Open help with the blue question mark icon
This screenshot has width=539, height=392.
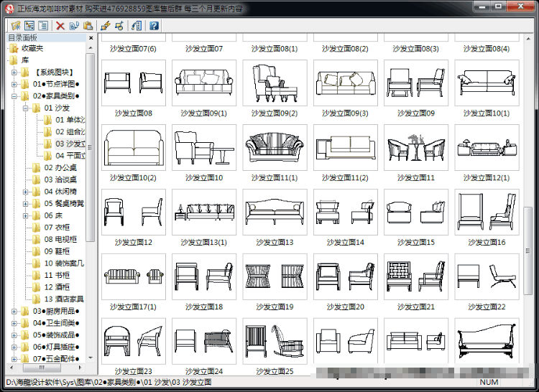coord(154,26)
